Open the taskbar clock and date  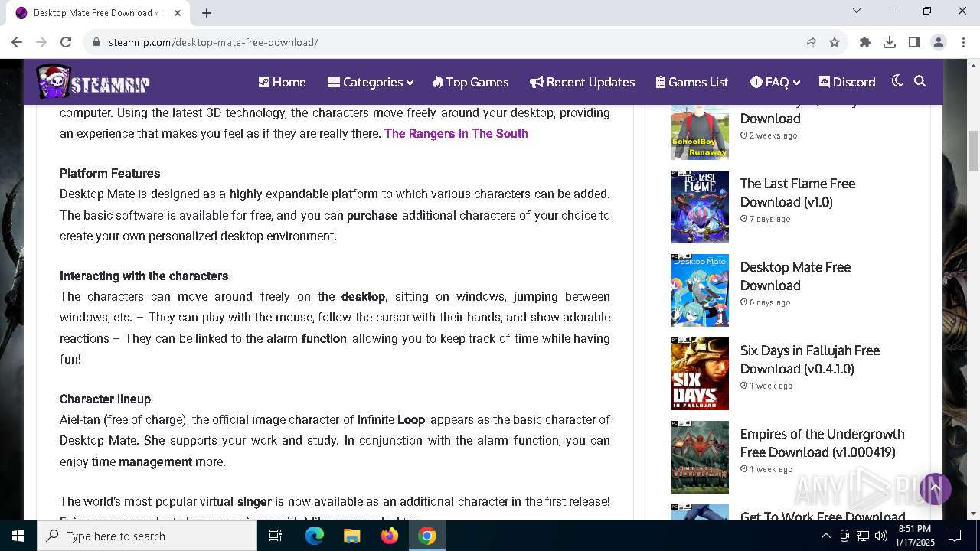(x=914, y=536)
